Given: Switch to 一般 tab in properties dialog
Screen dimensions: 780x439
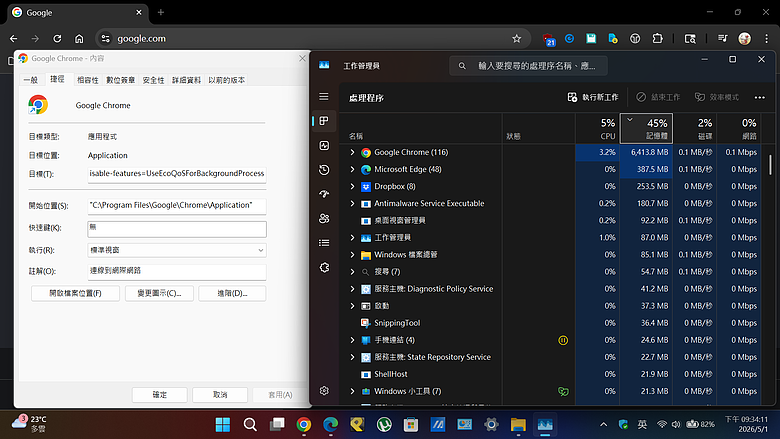Looking at the screenshot, I should click(31, 80).
